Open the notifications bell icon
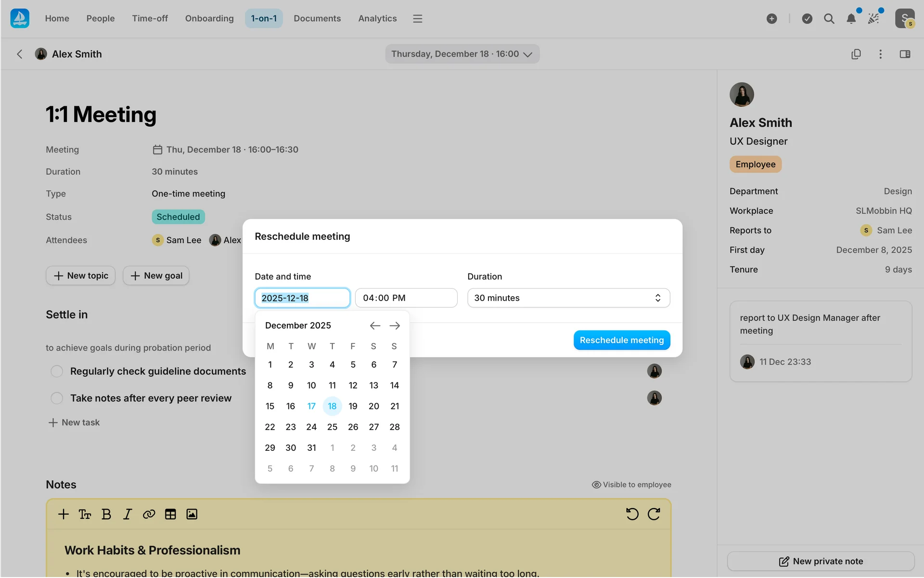 (x=851, y=19)
